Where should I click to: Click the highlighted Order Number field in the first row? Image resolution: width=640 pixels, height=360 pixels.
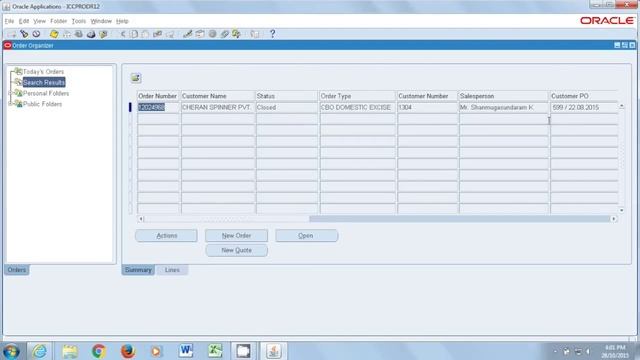[158, 107]
